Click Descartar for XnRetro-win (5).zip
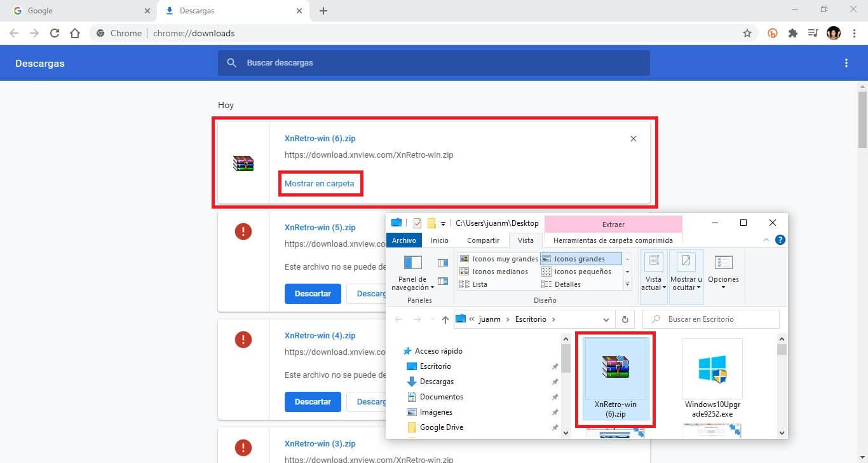Screen dimensions: 868x463 point(313,294)
